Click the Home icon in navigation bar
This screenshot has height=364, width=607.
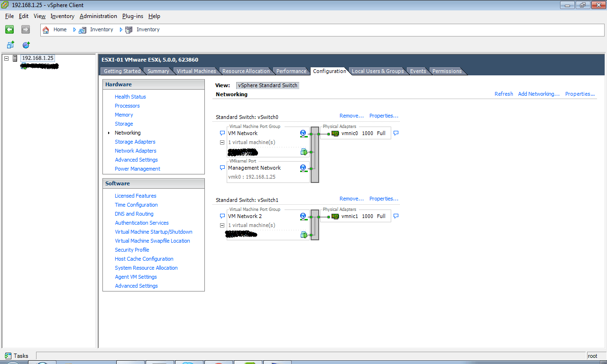(x=46, y=30)
